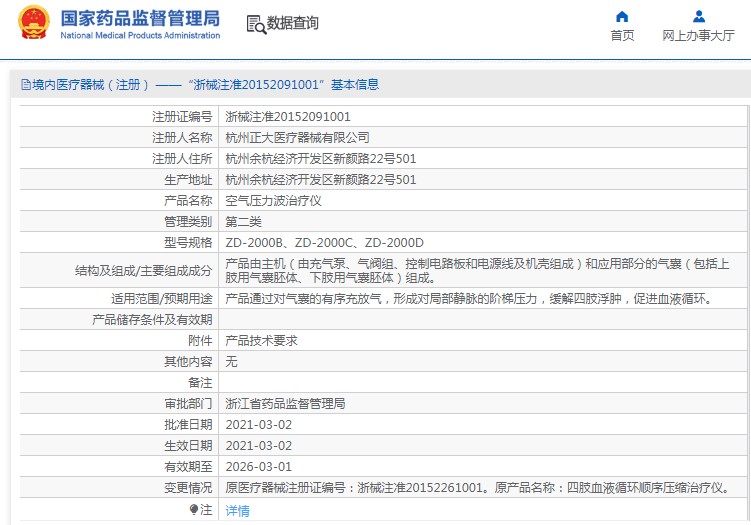
Task: Select attachment value 产品技术要求
Action: tap(262, 341)
